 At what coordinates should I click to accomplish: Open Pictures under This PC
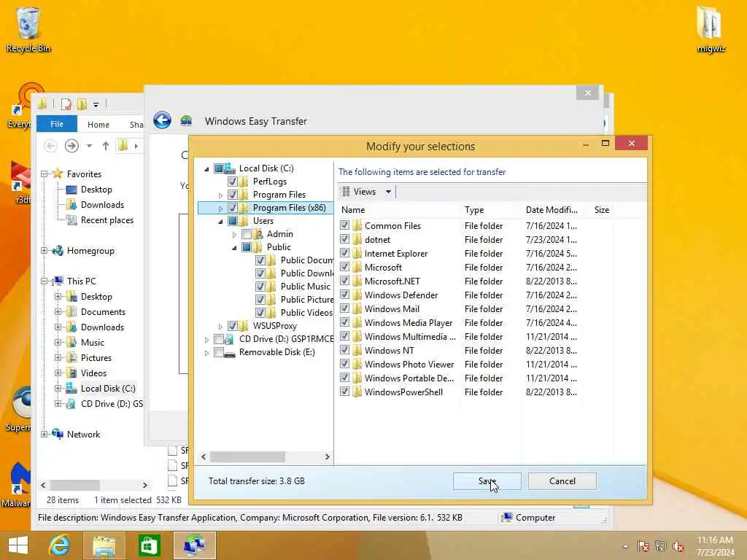[89, 357]
